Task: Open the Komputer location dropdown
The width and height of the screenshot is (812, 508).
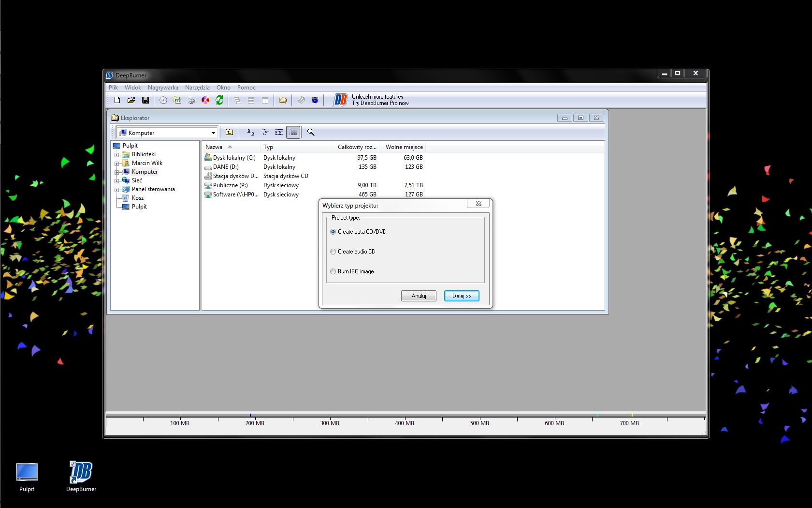Action: (x=213, y=133)
